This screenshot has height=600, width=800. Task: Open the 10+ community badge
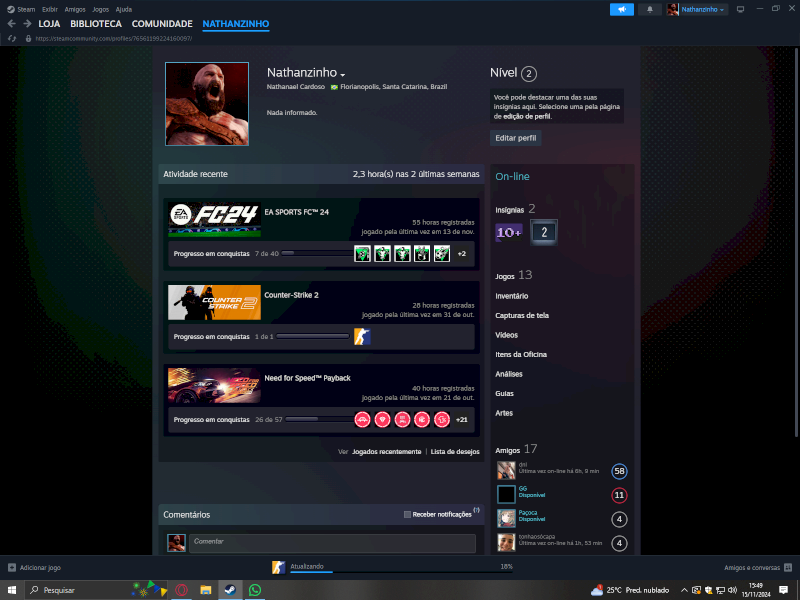[509, 232]
